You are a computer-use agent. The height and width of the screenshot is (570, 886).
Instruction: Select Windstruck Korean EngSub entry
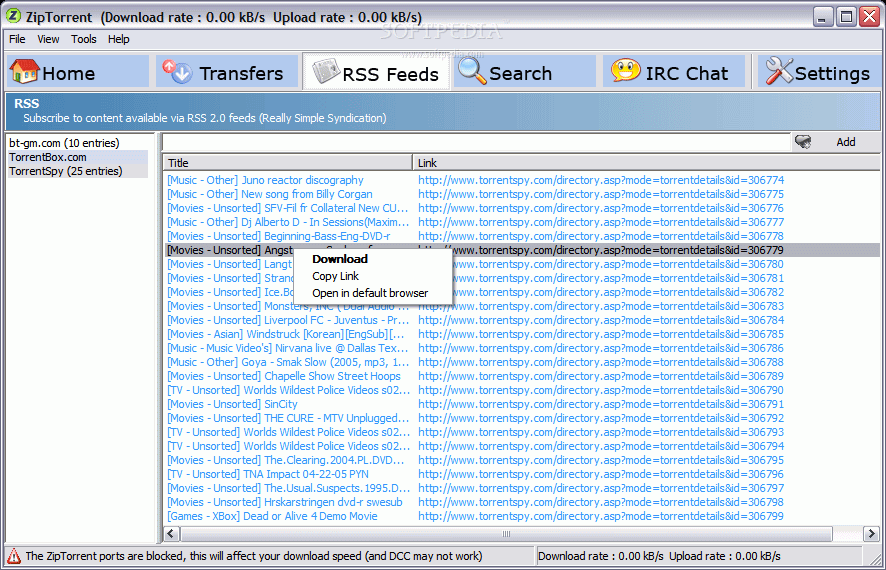(285, 334)
